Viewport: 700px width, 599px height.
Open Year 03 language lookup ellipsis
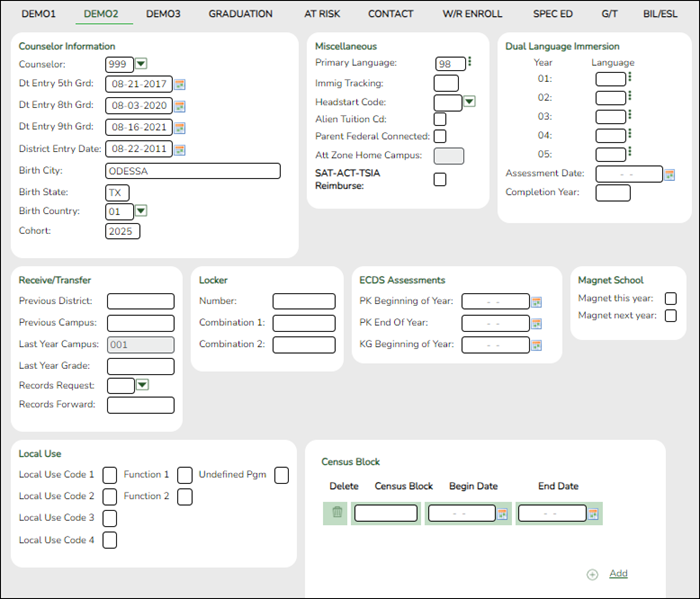629,115
